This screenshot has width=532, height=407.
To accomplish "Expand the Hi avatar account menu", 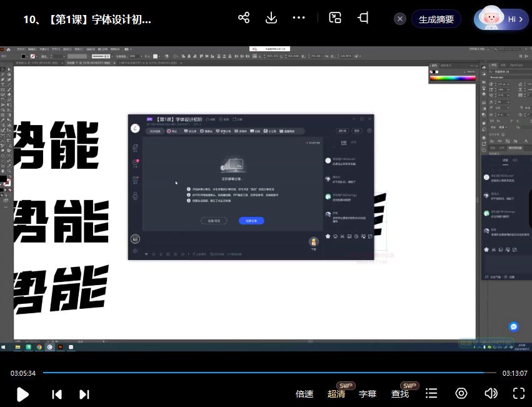I will (x=500, y=18).
